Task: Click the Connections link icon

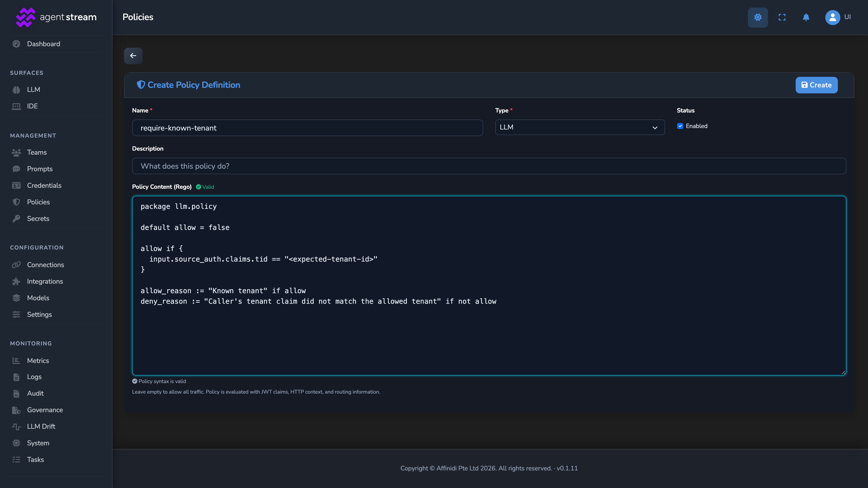Action: point(16,265)
